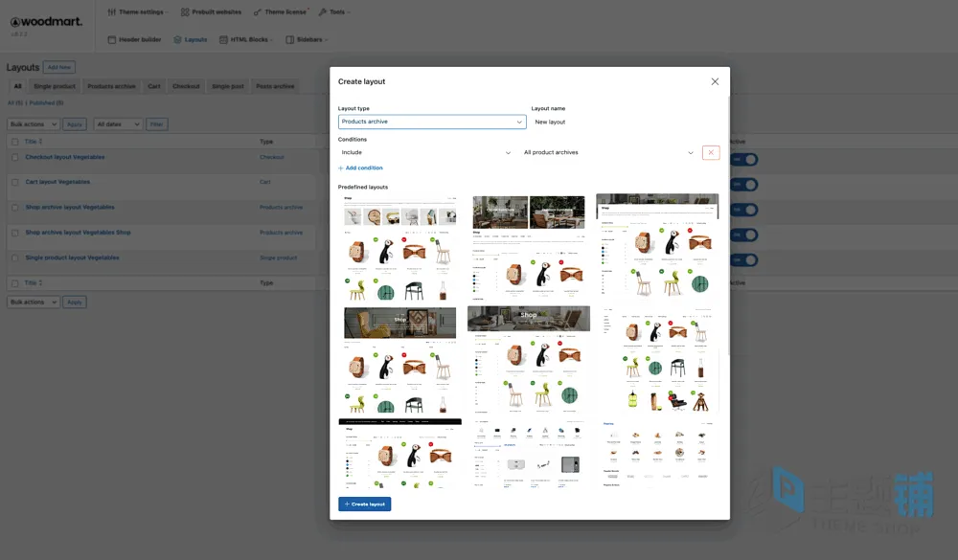Switch to the All tab
The image size is (958, 560).
click(x=17, y=86)
